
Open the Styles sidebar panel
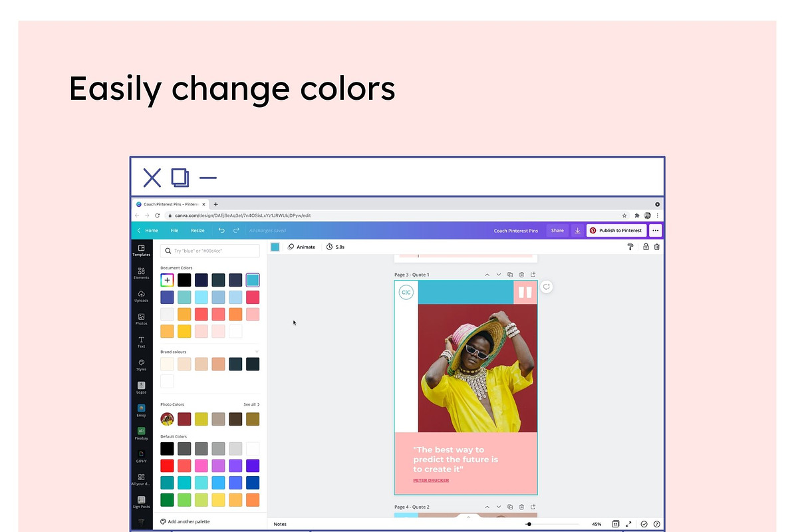(x=141, y=365)
